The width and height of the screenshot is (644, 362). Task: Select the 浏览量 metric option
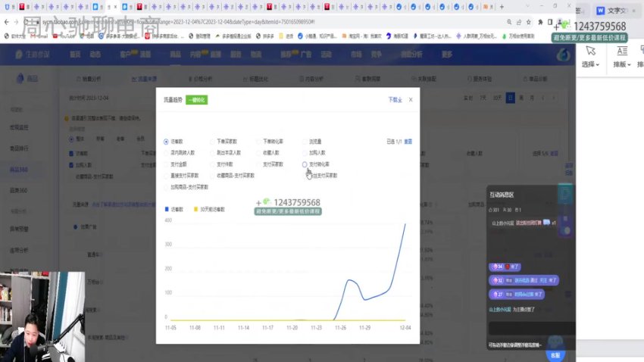[x=305, y=142]
